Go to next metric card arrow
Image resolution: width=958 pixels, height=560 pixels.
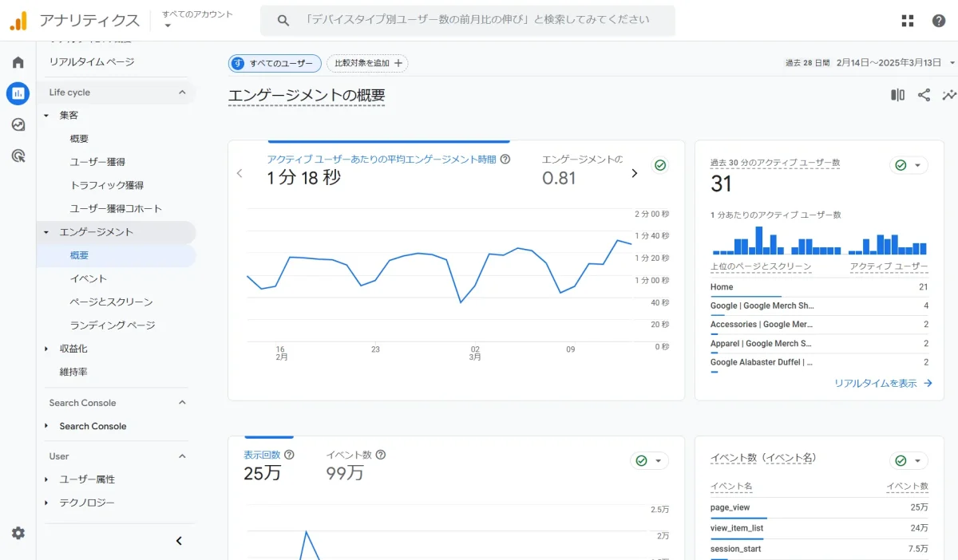coord(635,173)
